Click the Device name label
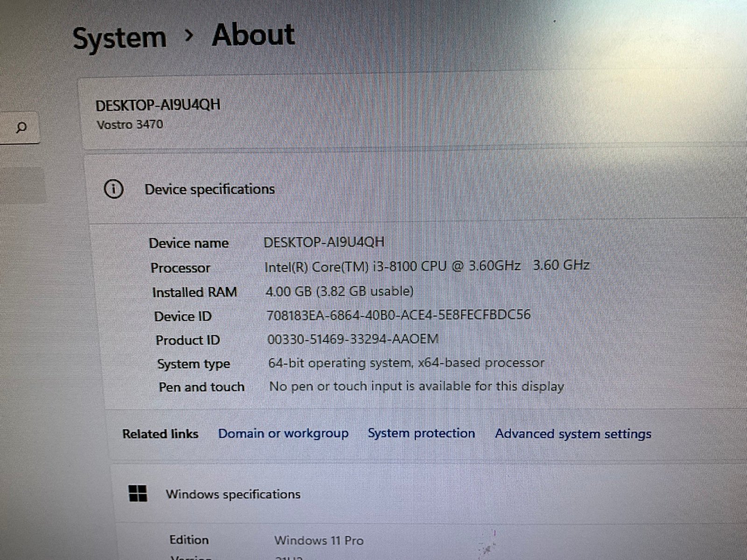Image resolution: width=747 pixels, height=560 pixels. click(189, 243)
